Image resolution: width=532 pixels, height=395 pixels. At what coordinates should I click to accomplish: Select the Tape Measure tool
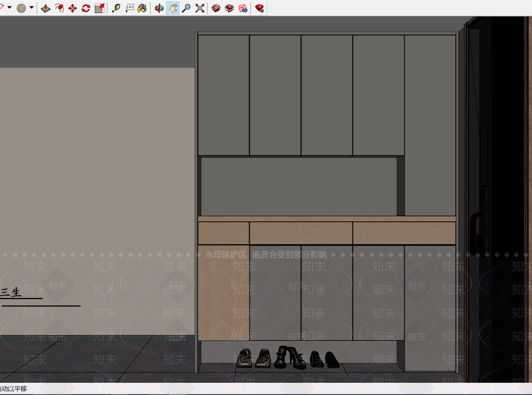[x=116, y=8]
